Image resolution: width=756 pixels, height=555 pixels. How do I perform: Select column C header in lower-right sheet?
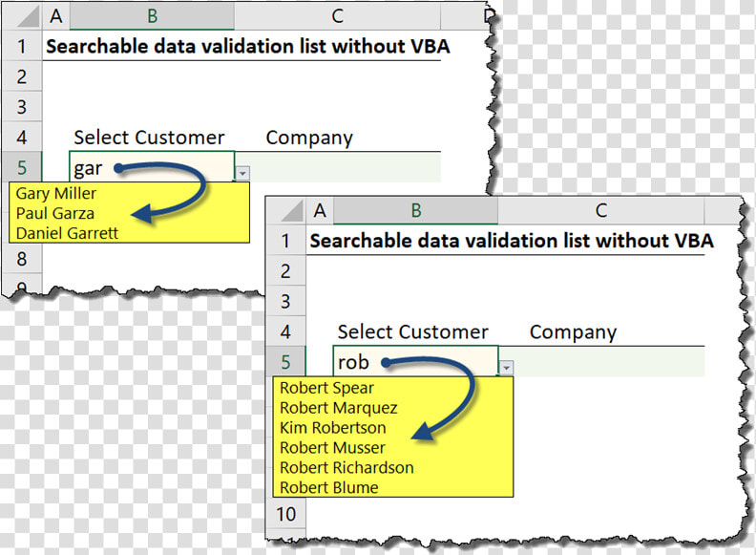click(600, 210)
